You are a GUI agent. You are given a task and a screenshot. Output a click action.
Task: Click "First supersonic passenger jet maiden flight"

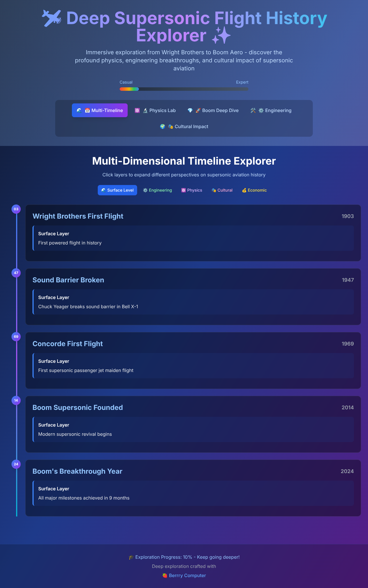[86, 370]
